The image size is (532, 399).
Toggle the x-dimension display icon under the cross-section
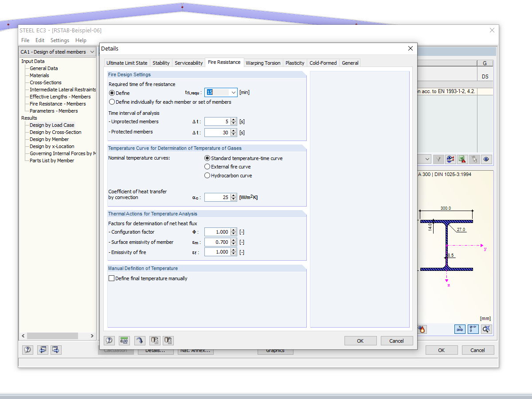click(460, 329)
